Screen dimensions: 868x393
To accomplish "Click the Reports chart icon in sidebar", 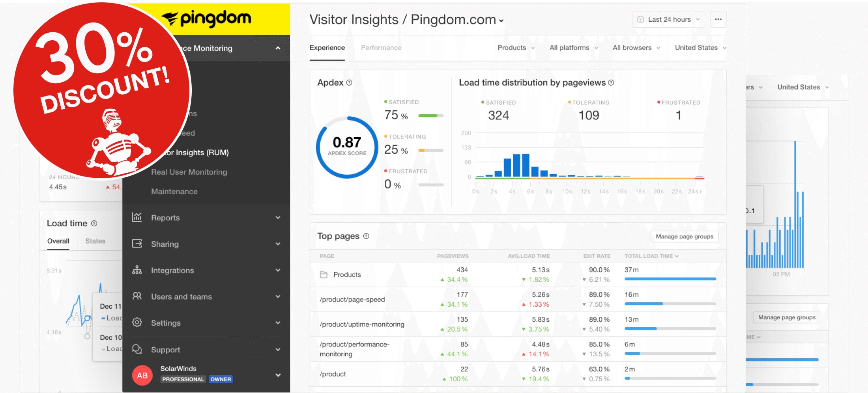I will click(137, 217).
